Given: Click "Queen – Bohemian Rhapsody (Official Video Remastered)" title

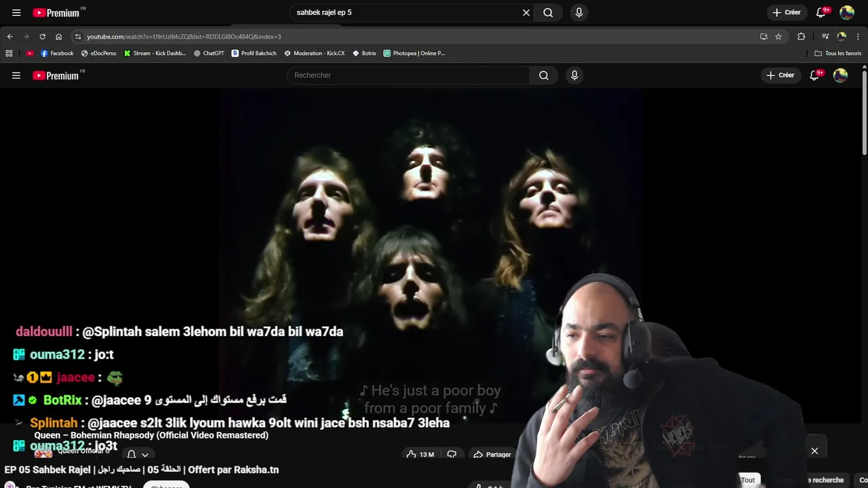Looking at the screenshot, I should tap(151, 435).
